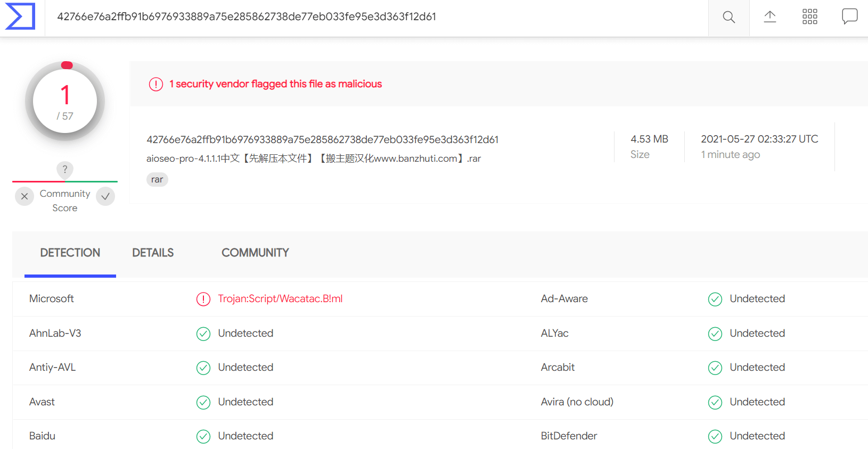Viewport: 868px width, 449px height.
Task: Click the Arcabit undetected check icon
Action: (x=715, y=368)
